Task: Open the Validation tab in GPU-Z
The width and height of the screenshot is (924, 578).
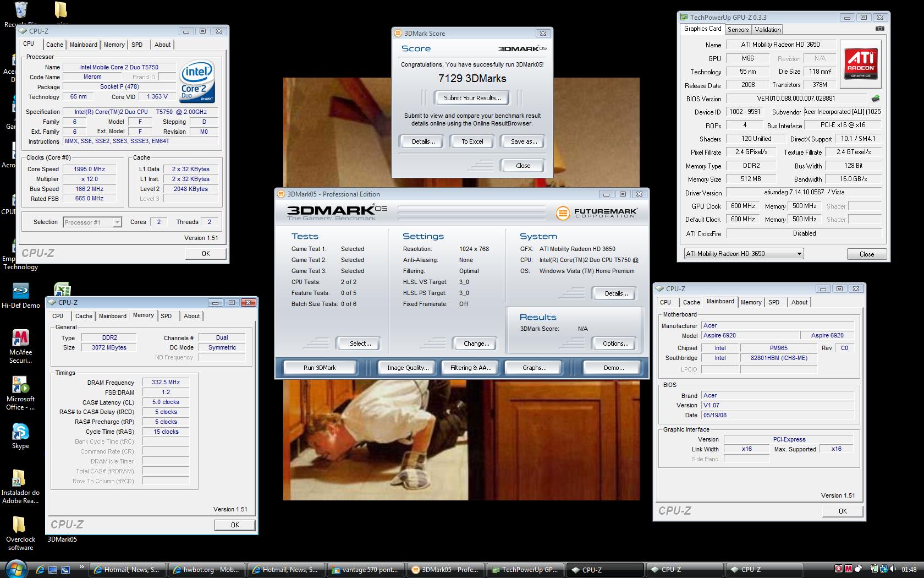Action: point(767,30)
